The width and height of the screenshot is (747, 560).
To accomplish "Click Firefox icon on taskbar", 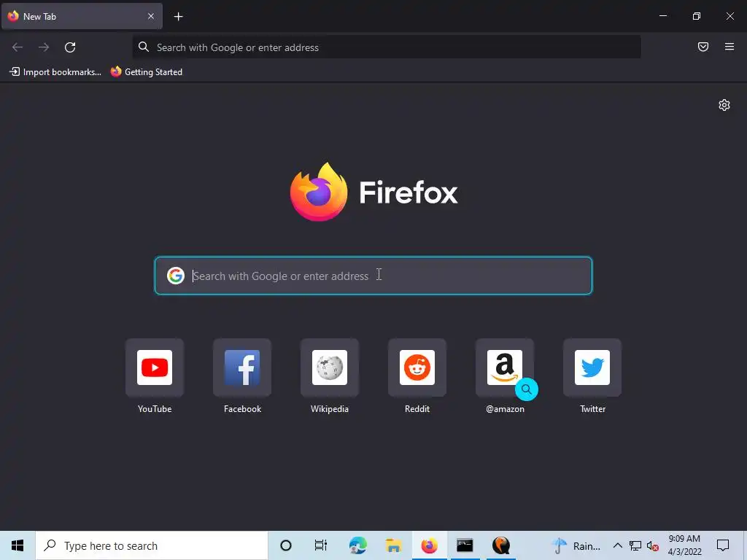I will tap(429, 545).
